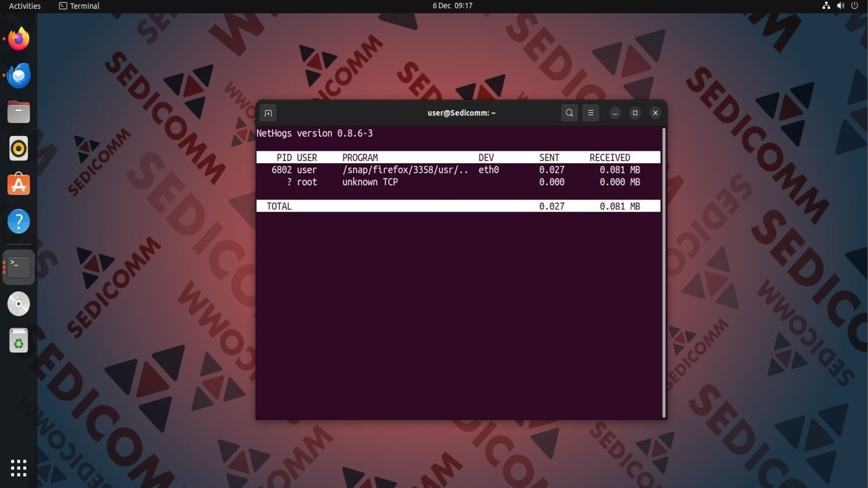Image resolution: width=868 pixels, height=488 pixels.
Task: Open the Help question mark icon
Action: pos(19,221)
